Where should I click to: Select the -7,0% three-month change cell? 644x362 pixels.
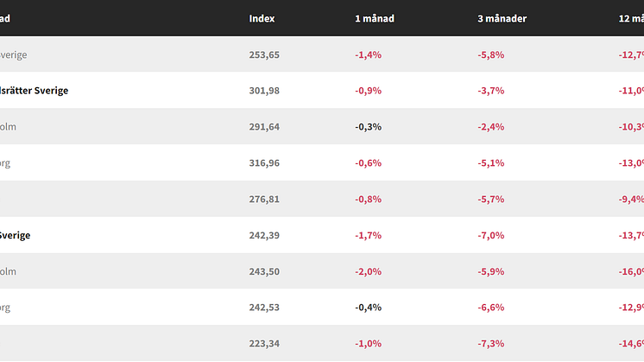point(490,235)
